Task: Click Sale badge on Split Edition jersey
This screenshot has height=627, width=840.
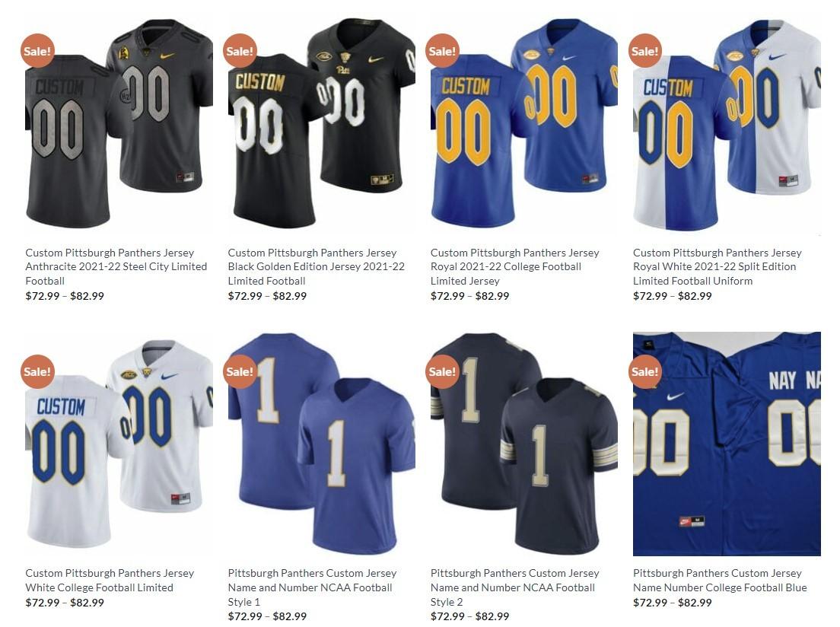Action: (x=644, y=51)
